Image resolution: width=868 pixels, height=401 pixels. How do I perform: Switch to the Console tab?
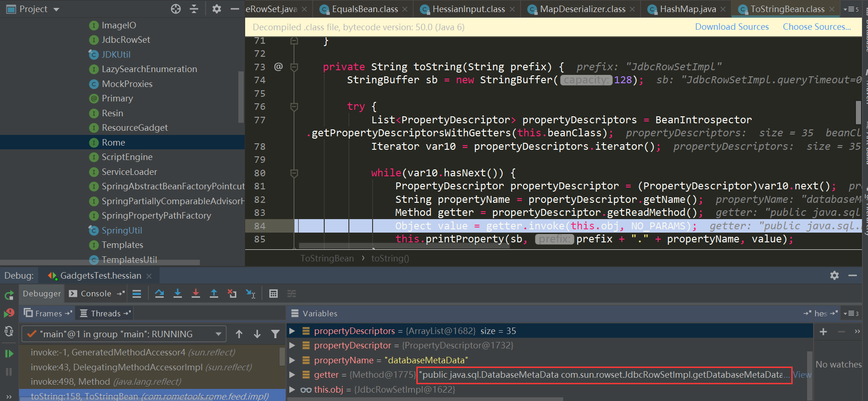coord(95,294)
